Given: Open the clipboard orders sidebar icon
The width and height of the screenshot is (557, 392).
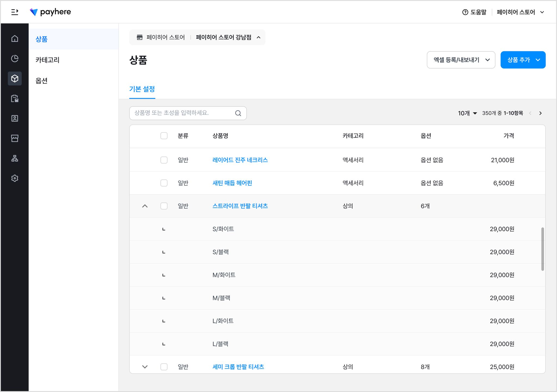Looking at the screenshot, I should pos(15,98).
